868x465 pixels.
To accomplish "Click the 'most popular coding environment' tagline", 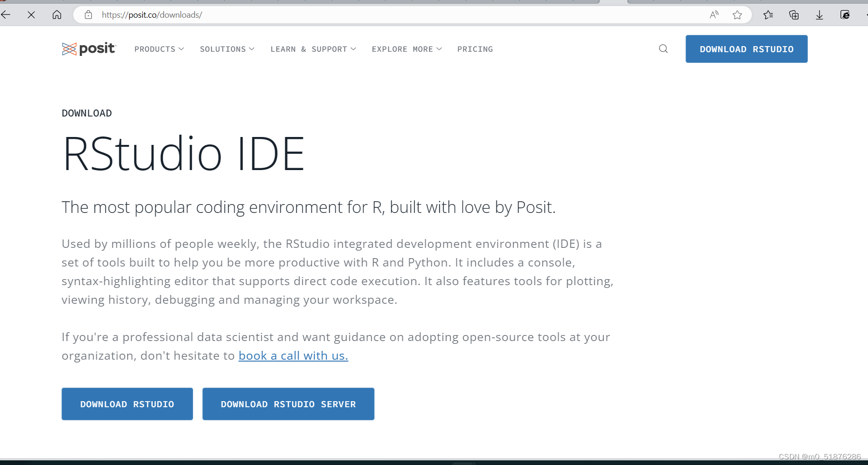I will (x=309, y=207).
